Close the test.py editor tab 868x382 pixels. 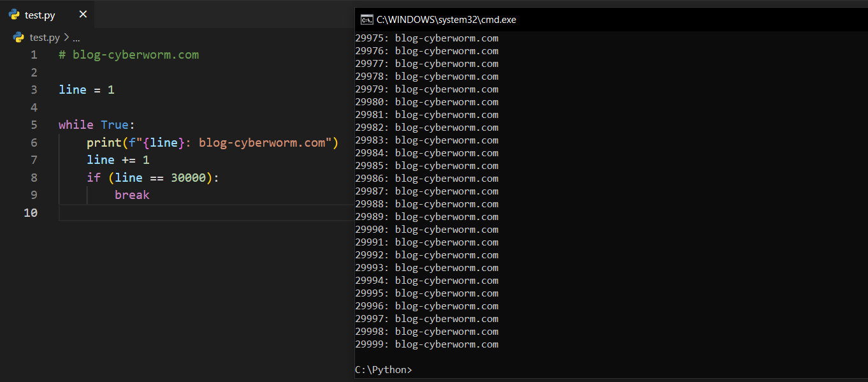pyautogui.click(x=83, y=15)
